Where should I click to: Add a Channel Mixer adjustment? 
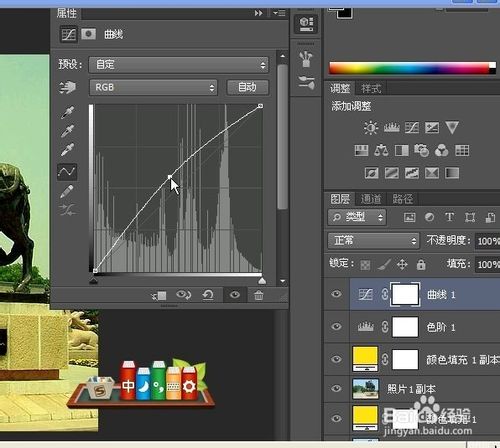pyautogui.click(x=442, y=151)
